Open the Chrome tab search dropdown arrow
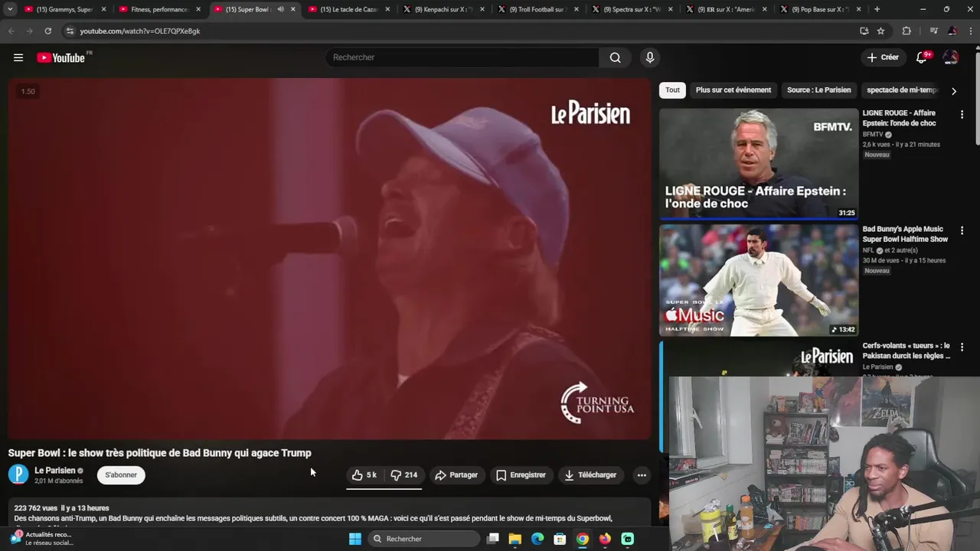The width and height of the screenshot is (980, 551). tap(10, 9)
